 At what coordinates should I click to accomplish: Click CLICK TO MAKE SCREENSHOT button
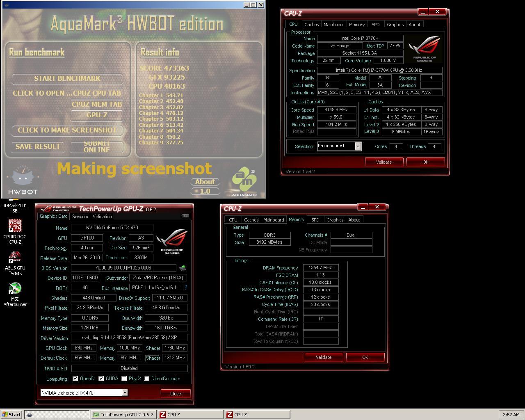point(67,130)
